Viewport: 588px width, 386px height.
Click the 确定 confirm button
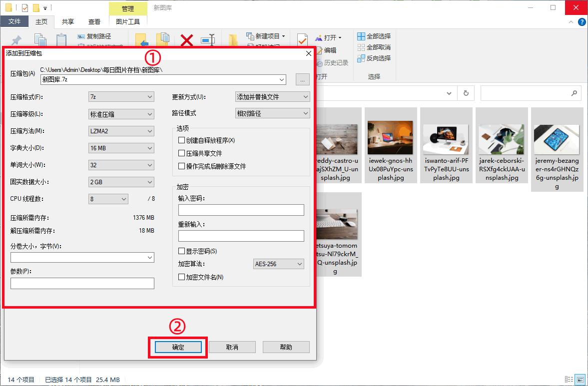(x=177, y=347)
